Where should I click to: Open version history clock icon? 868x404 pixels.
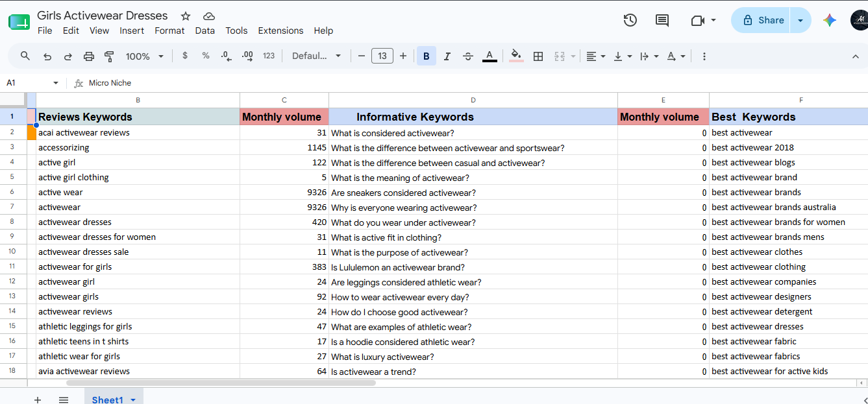tap(630, 20)
